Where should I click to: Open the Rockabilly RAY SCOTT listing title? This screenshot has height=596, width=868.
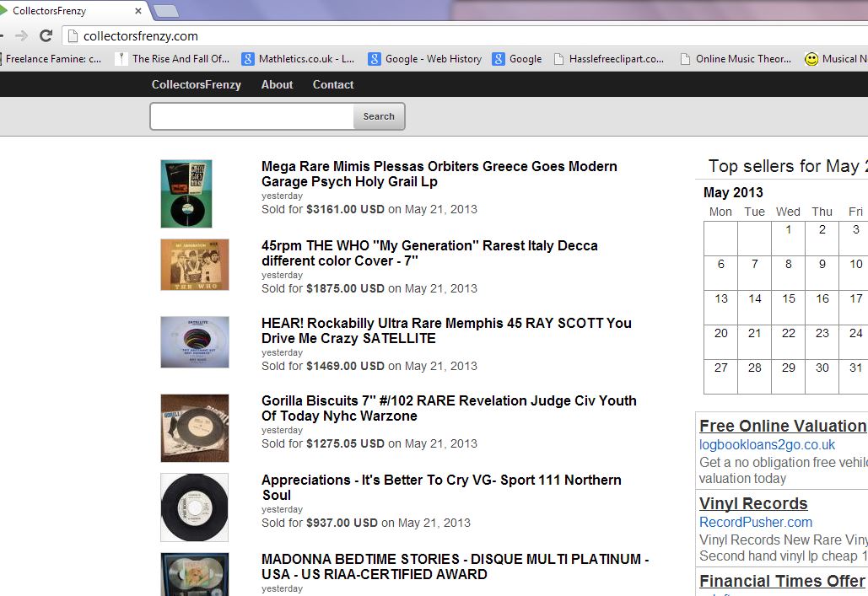click(446, 330)
